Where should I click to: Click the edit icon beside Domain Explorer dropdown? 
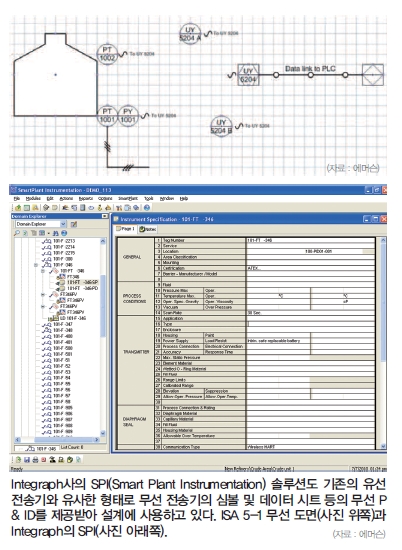[74, 224]
